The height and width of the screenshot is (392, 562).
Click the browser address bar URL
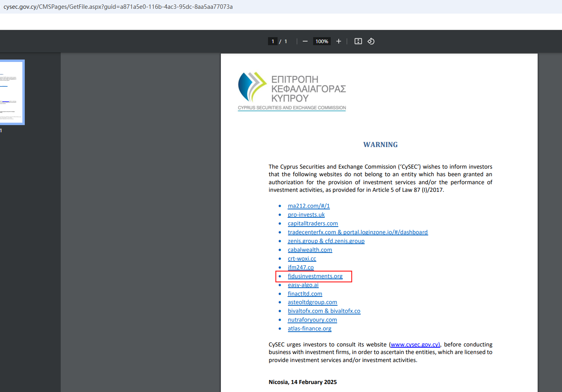(x=118, y=7)
